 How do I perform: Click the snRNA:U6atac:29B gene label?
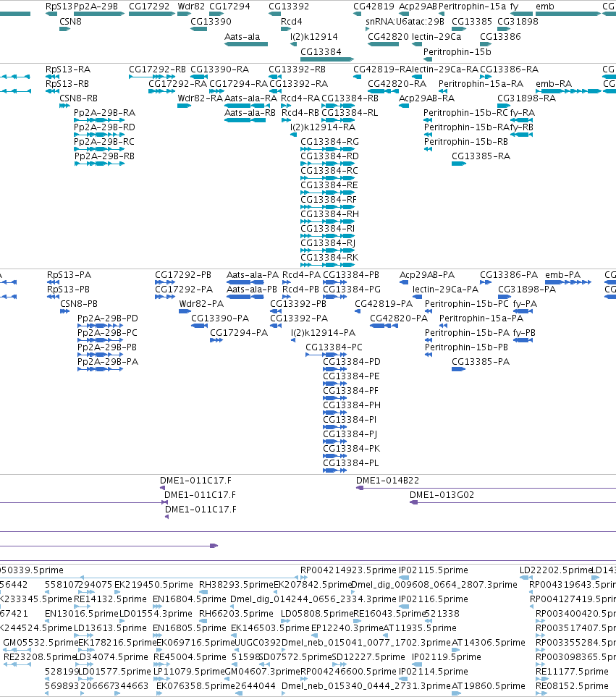405,21
